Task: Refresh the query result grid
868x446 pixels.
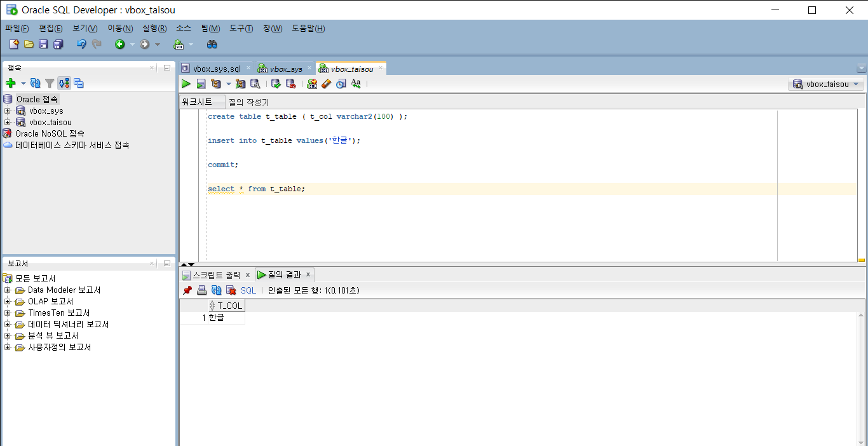Action: [x=217, y=290]
